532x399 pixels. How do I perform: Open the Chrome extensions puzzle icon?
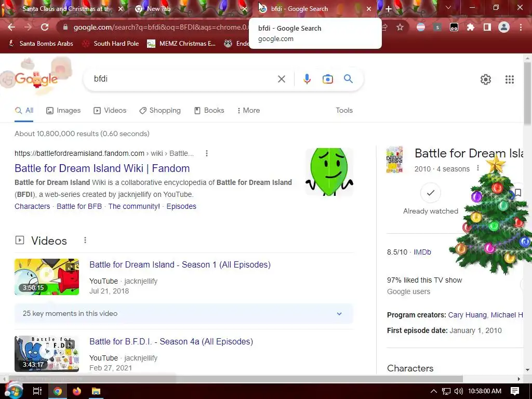pos(471,27)
